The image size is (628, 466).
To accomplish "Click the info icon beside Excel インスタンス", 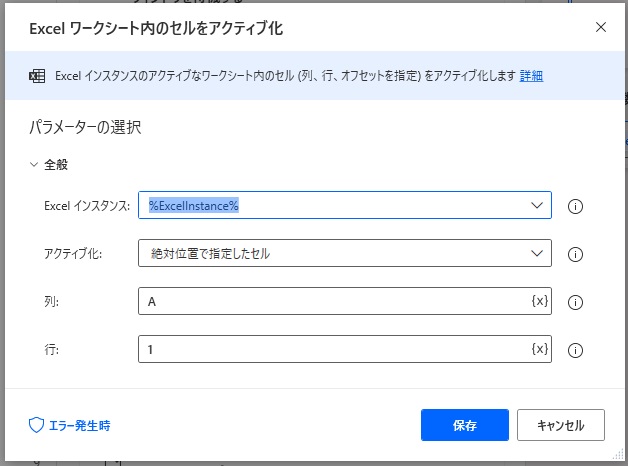I will (575, 207).
